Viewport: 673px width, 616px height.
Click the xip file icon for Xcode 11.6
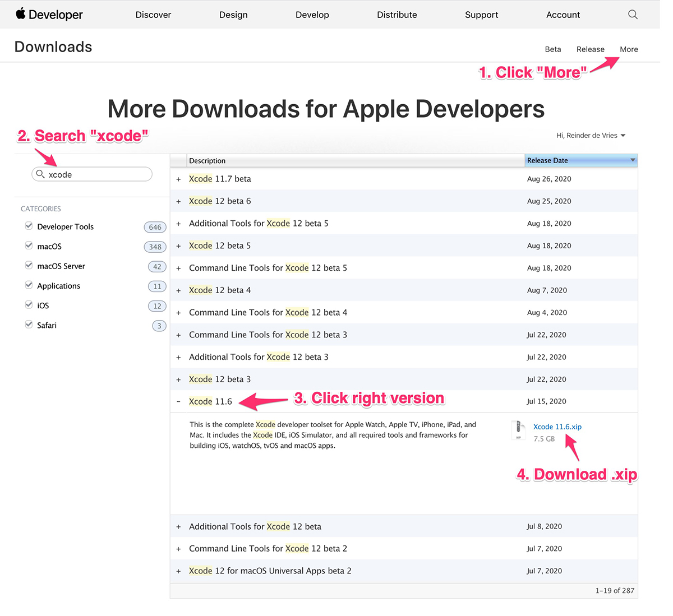(x=518, y=430)
